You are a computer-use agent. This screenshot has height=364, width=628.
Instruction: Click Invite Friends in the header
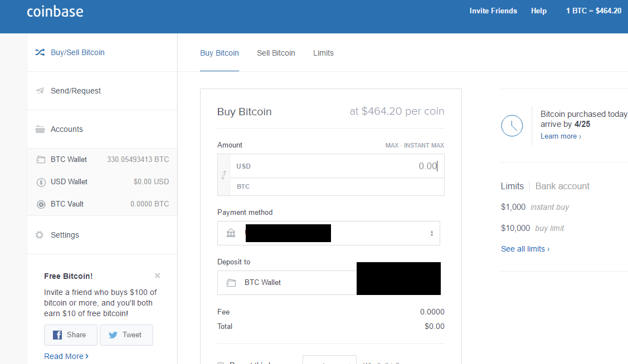(x=493, y=11)
